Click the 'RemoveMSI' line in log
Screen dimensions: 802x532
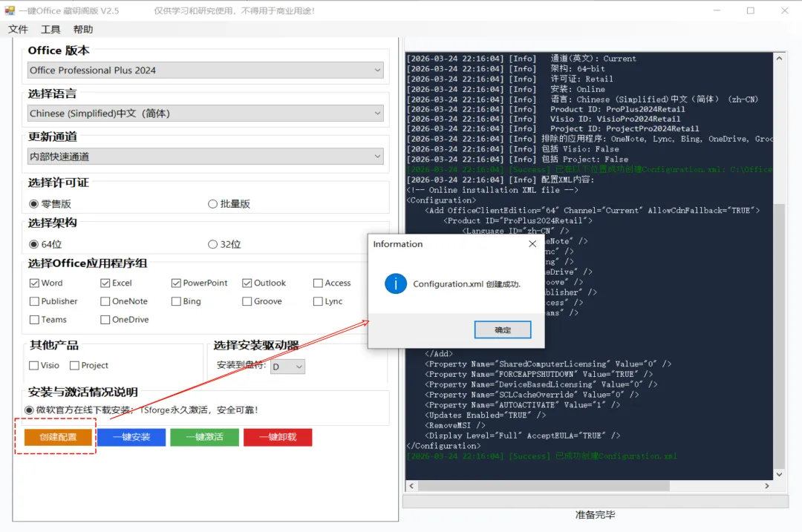click(455, 425)
